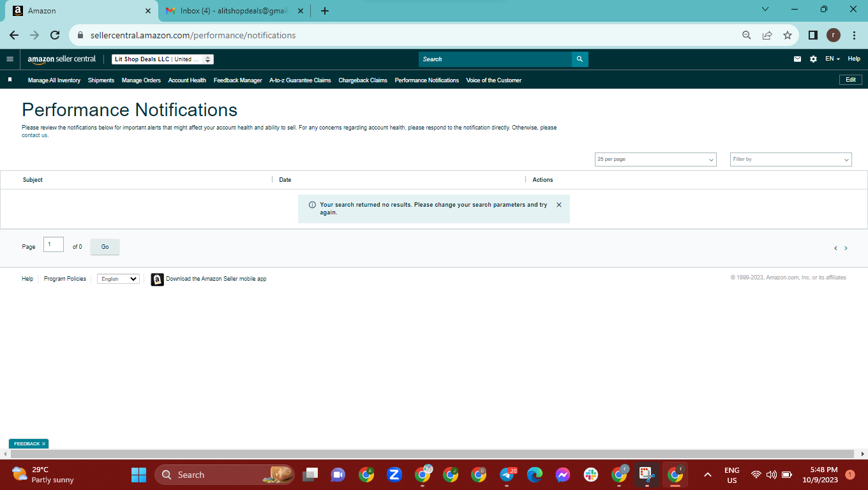Open the EN language dropdown
Image resolution: width=868 pixels, height=490 pixels.
pyautogui.click(x=832, y=59)
